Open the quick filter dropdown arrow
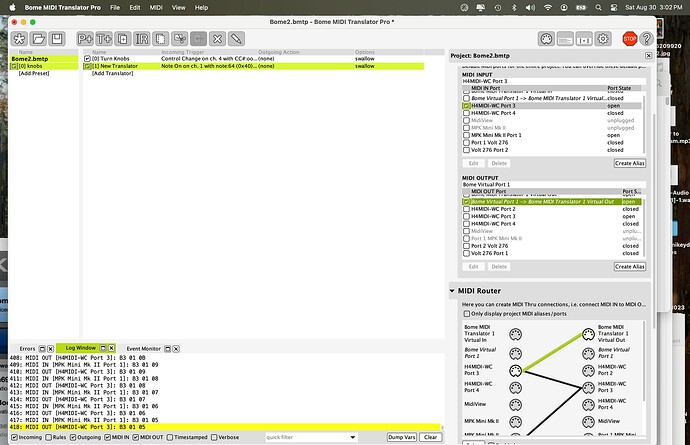Screen dimensions: 690x445 tap(352, 437)
